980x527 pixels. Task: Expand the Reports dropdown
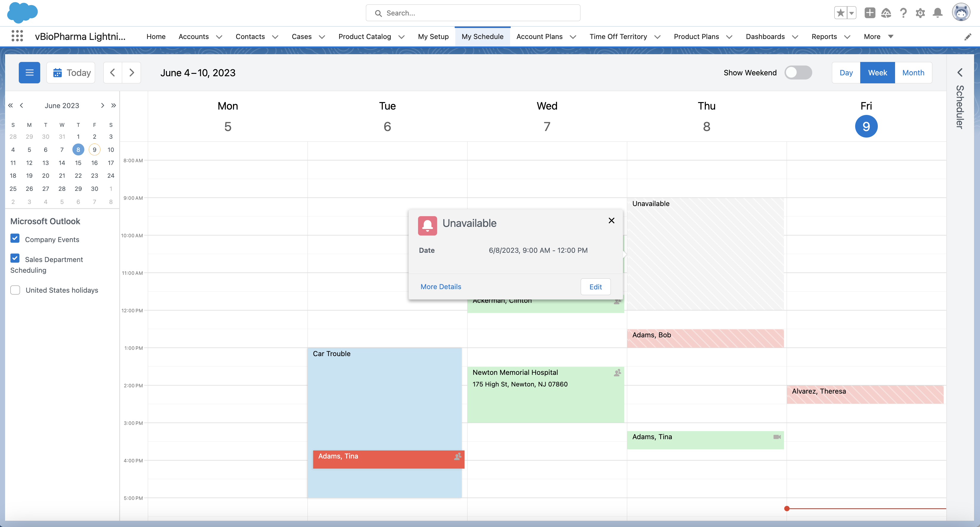tap(847, 37)
